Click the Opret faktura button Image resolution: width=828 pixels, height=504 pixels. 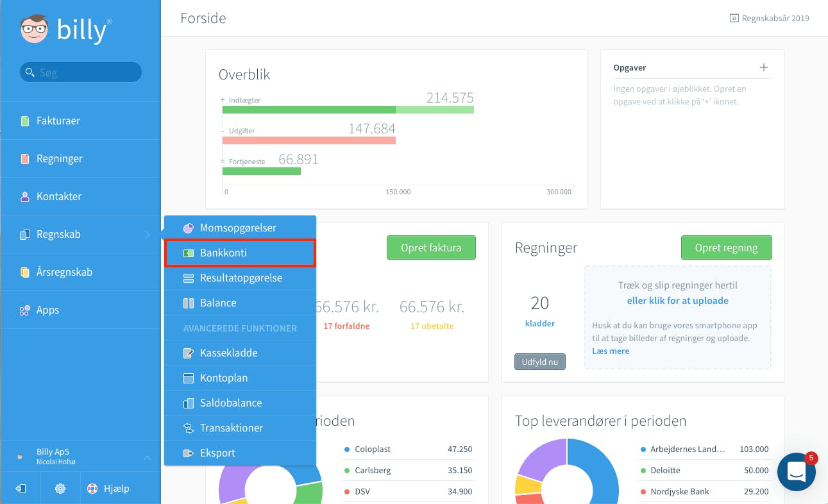click(431, 248)
